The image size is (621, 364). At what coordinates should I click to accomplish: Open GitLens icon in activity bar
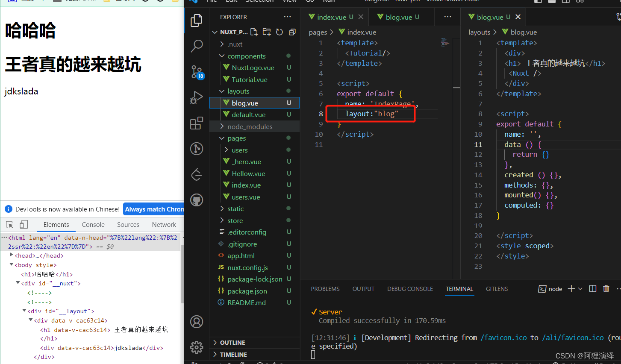click(x=197, y=149)
